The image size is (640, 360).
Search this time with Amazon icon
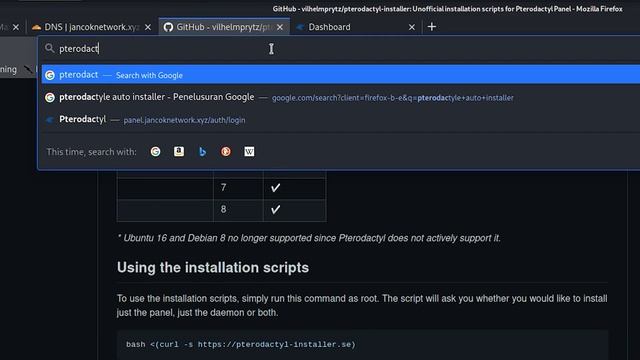(179, 152)
